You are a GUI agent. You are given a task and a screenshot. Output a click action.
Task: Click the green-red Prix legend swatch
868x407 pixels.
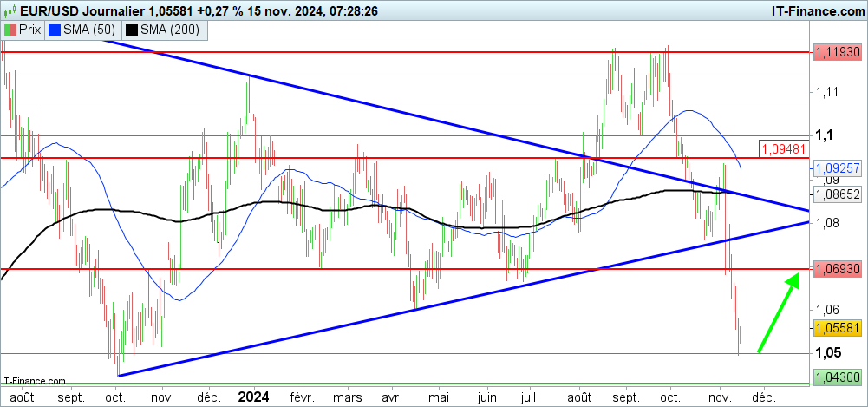coord(10,30)
